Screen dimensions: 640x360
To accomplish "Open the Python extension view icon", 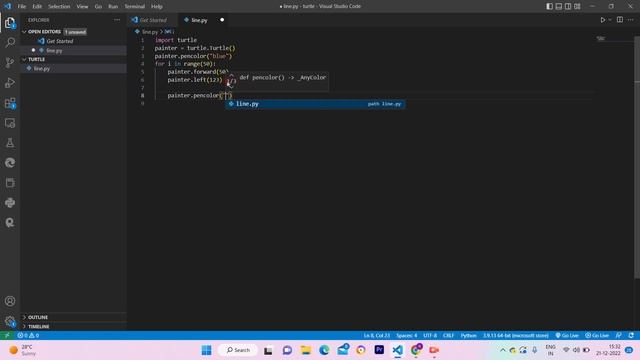I will pos(10,203).
